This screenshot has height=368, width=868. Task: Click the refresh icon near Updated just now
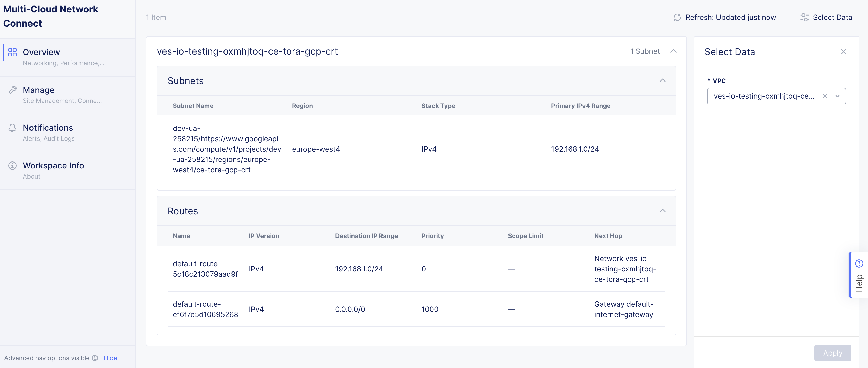point(677,17)
